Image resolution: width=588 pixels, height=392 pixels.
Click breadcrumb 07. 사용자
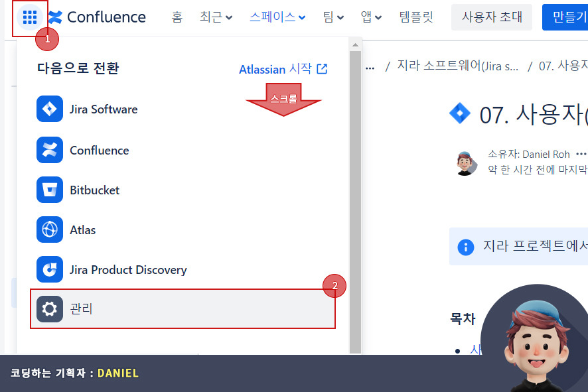pyautogui.click(x=563, y=66)
